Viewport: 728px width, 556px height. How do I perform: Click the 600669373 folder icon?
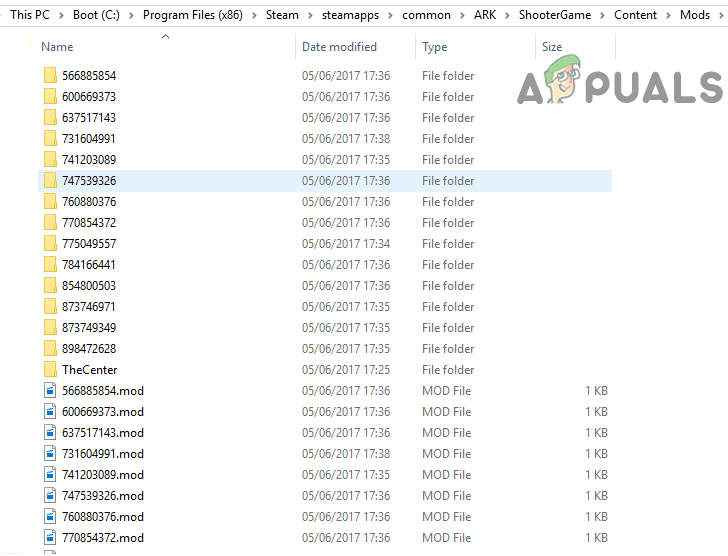coord(50,96)
